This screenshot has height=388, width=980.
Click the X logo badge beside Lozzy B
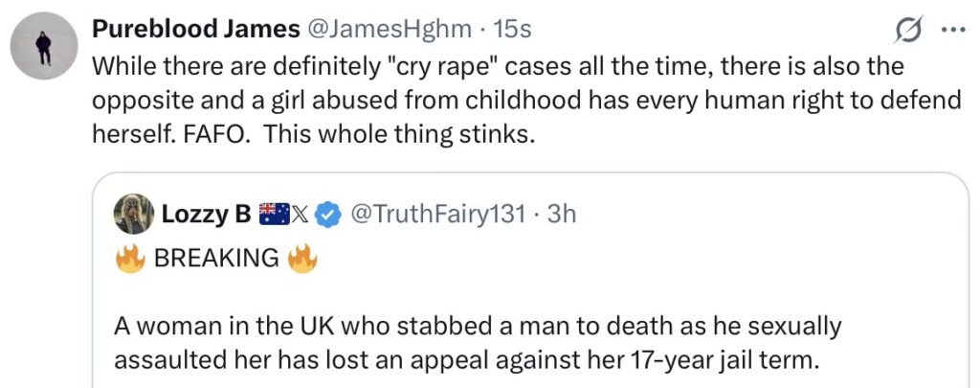[x=299, y=215]
